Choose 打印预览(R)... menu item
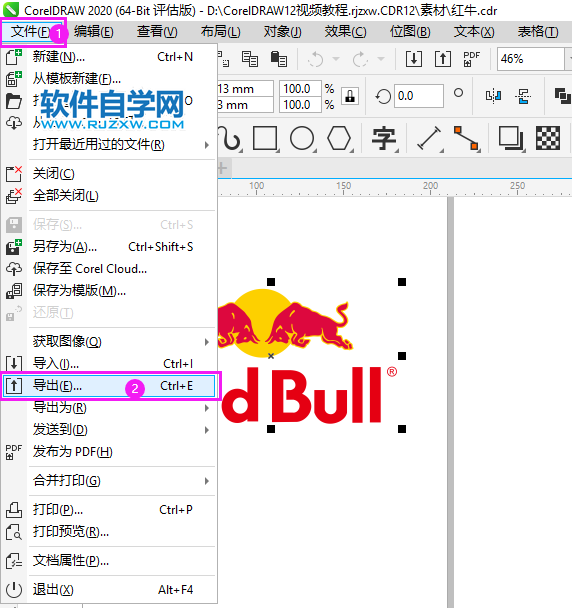 point(109,532)
